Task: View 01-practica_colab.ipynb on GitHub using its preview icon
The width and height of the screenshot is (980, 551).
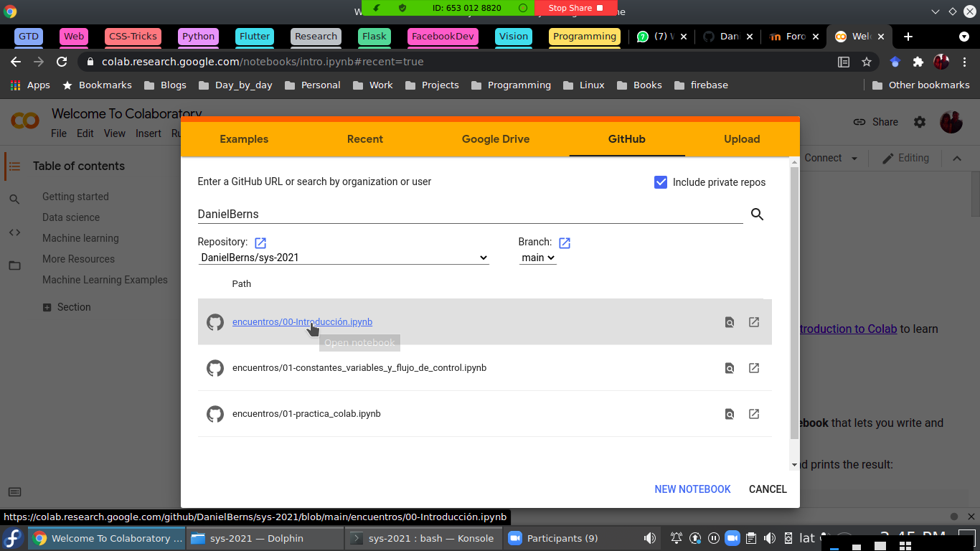Action: coord(730,414)
